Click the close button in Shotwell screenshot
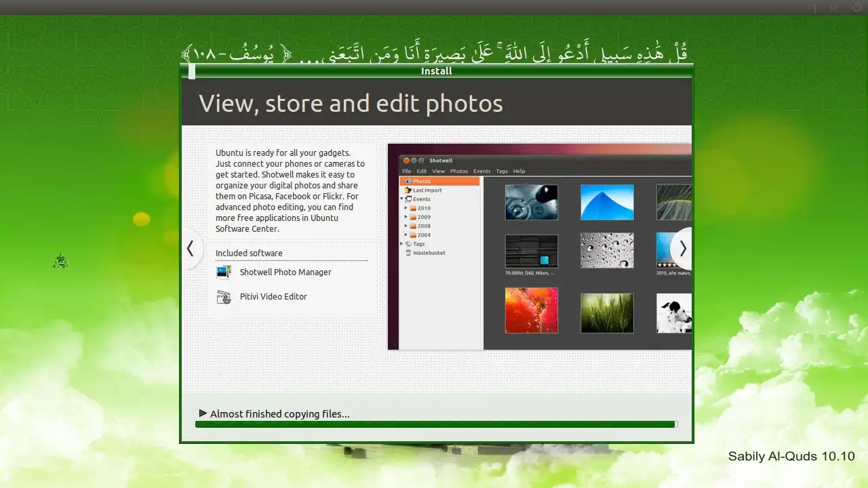 [407, 161]
